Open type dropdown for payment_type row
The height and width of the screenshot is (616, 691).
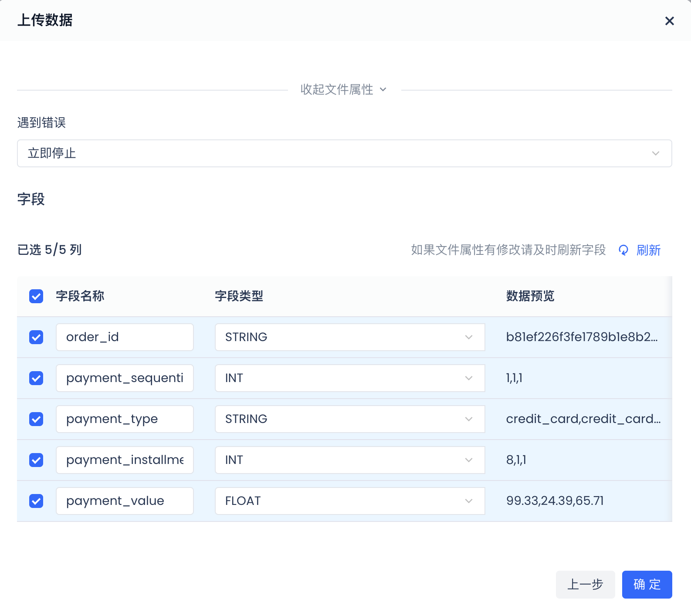(349, 419)
